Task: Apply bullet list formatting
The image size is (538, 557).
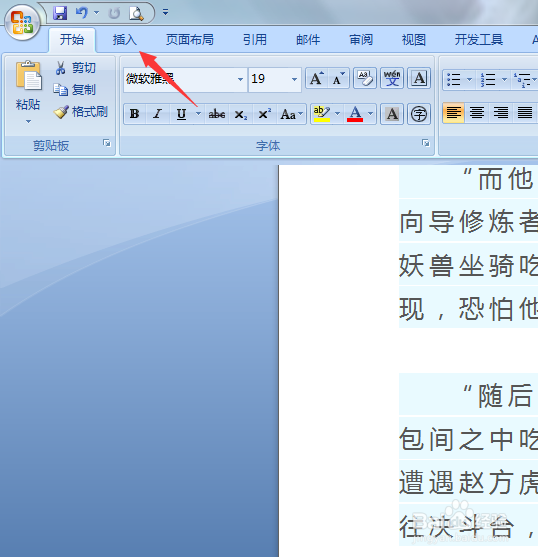Action: [453, 79]
